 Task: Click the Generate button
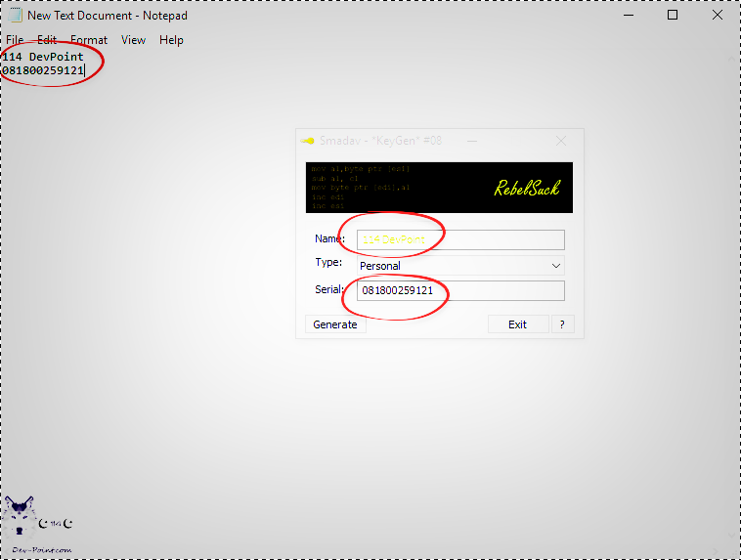tap(335, 324)
